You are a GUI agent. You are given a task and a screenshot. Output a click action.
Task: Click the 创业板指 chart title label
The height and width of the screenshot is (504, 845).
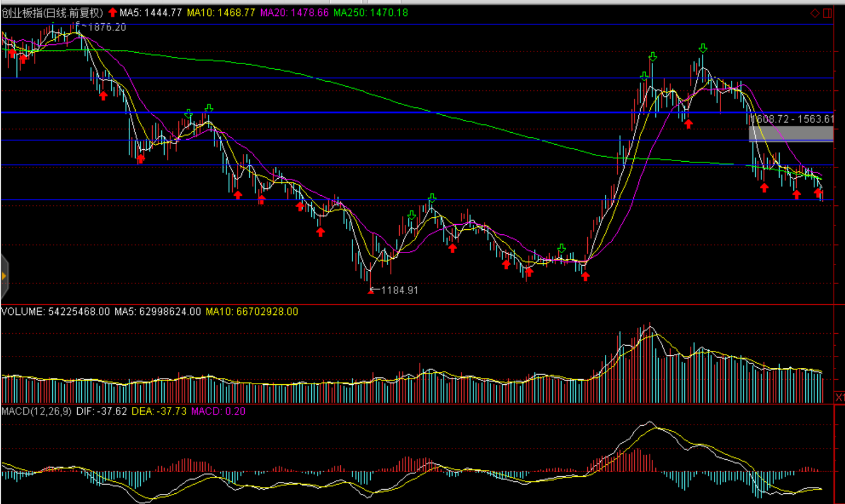coord(52,12)
